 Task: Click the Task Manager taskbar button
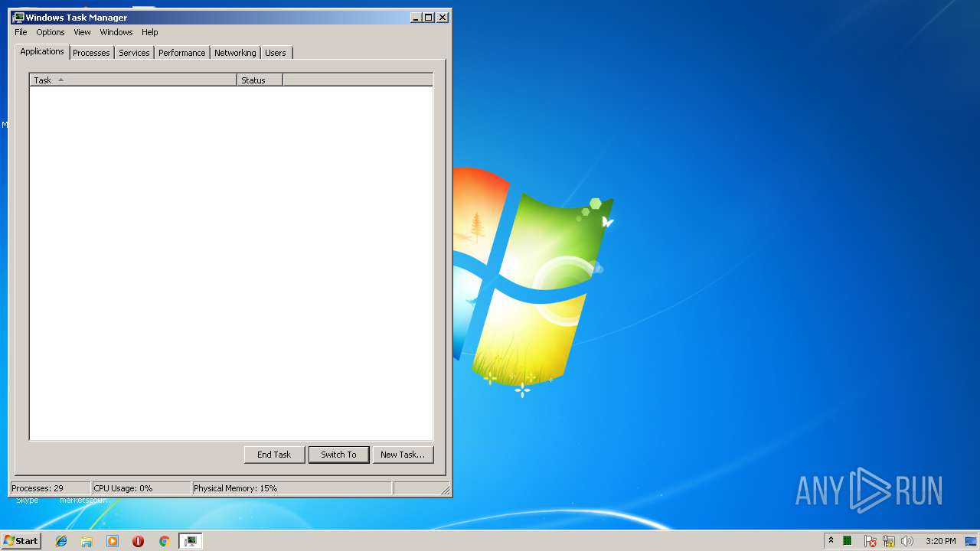(x=190, y=541)
